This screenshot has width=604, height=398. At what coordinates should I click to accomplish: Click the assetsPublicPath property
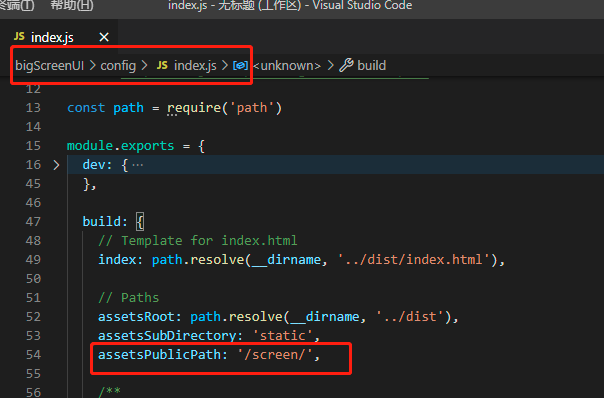(159, 354)
